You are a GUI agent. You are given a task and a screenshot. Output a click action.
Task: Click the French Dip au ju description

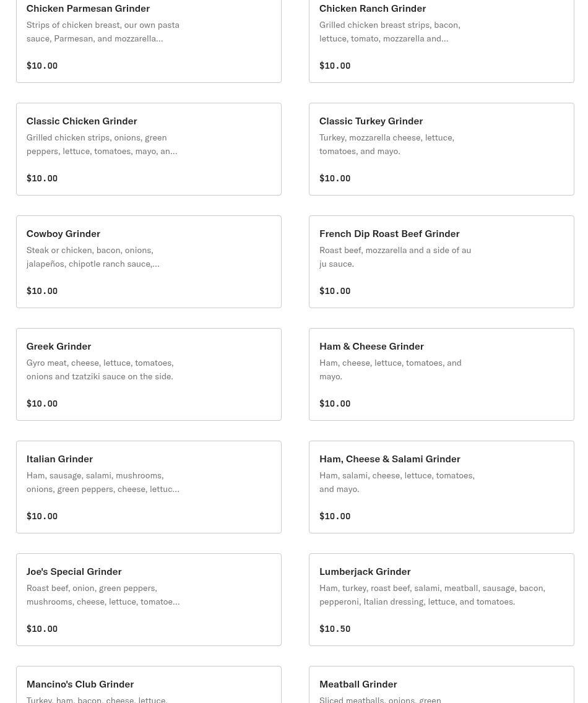click(395, 257)
